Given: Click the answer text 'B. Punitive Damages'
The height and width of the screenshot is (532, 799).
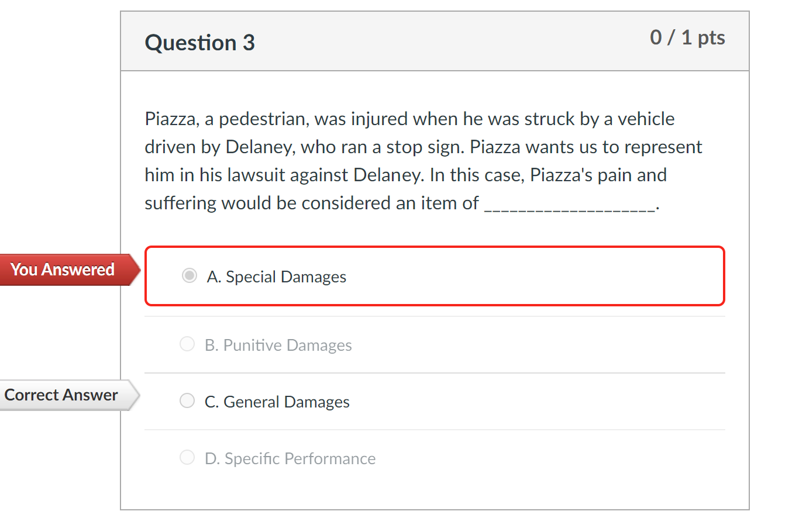Looking at the screenshot, I should pyautogui.click(x=278, y=345).
